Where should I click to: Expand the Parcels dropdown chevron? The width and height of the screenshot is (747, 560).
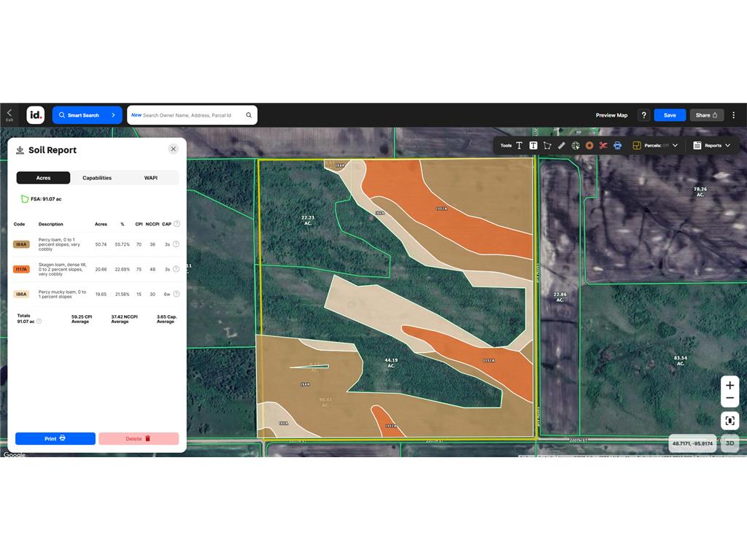pos(674,145)
